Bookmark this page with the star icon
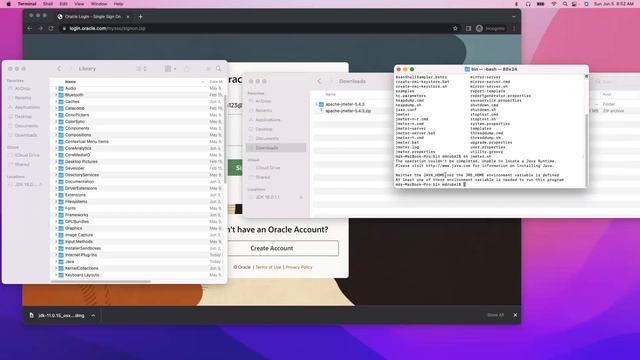640x360 pixels. pyautogui.click(x=456, y=28)
